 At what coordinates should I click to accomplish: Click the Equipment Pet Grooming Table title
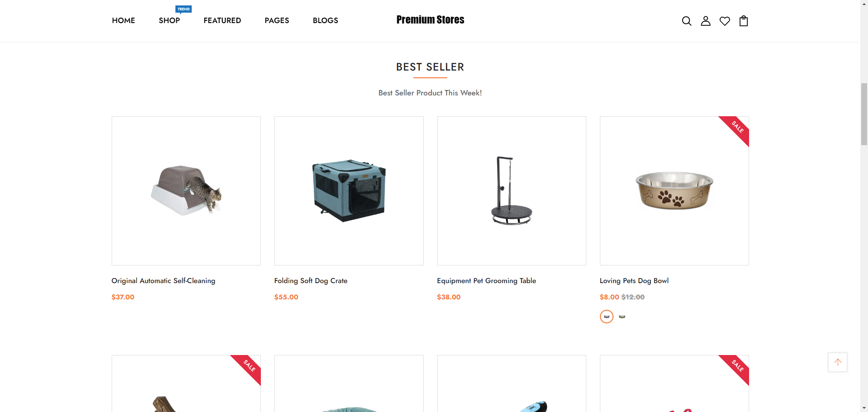[486, 281]
